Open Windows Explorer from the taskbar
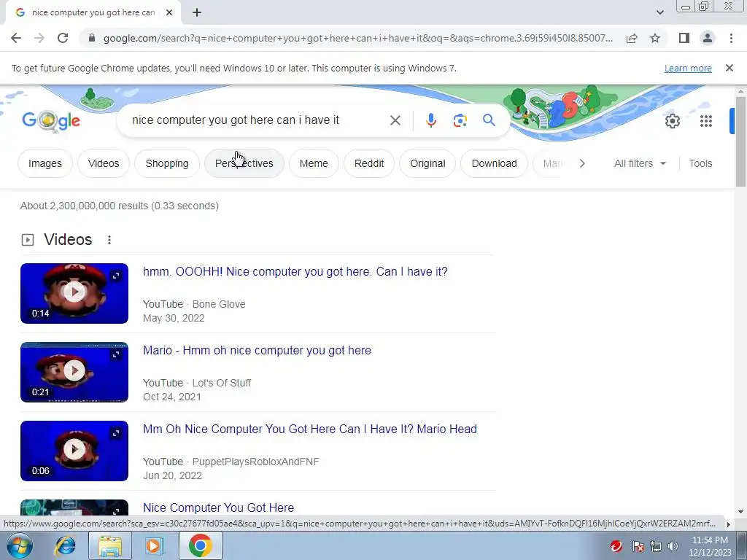 click(109, 545)
